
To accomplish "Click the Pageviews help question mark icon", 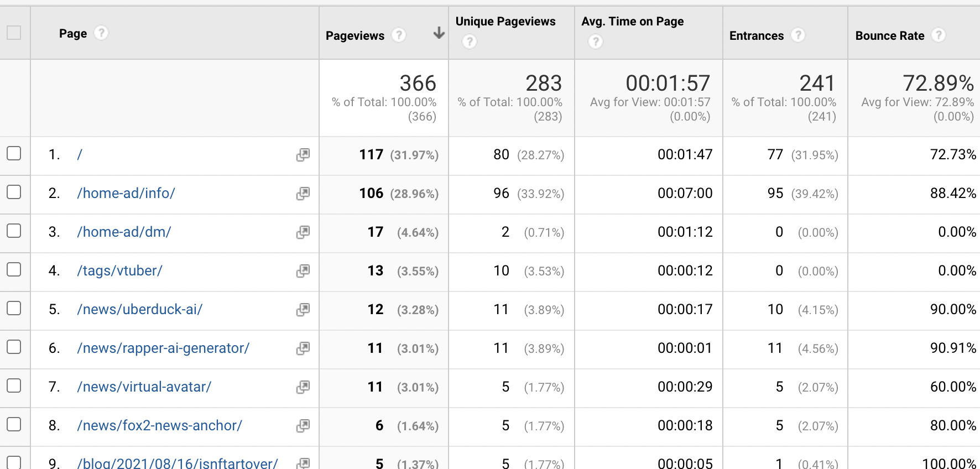I will [399, 35].
